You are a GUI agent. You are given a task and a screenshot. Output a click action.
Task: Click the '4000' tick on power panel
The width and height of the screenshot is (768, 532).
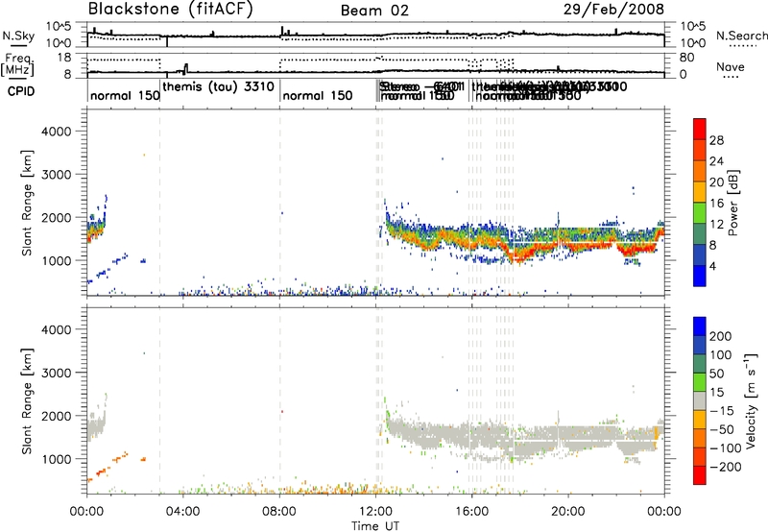(x=57, y=132)
